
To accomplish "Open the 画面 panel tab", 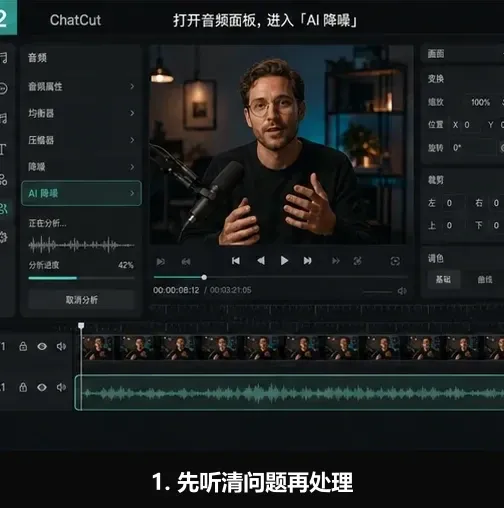I will [436, 54].
